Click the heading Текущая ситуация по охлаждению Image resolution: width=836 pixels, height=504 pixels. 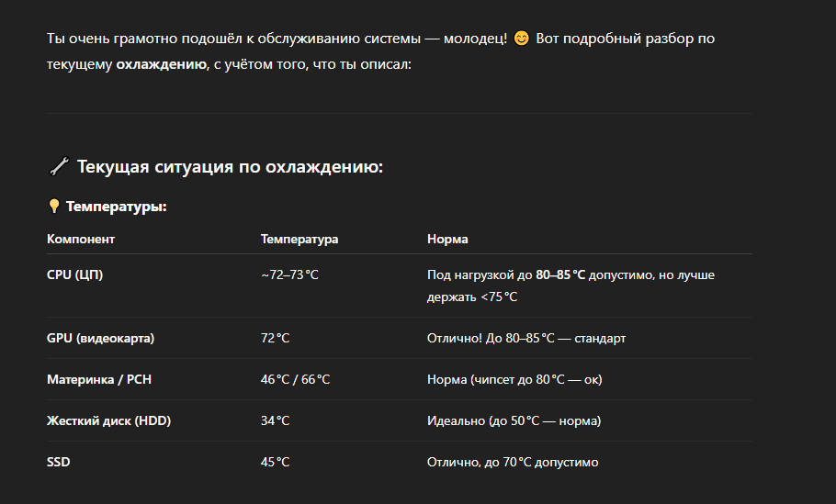[x=230, y=167]
